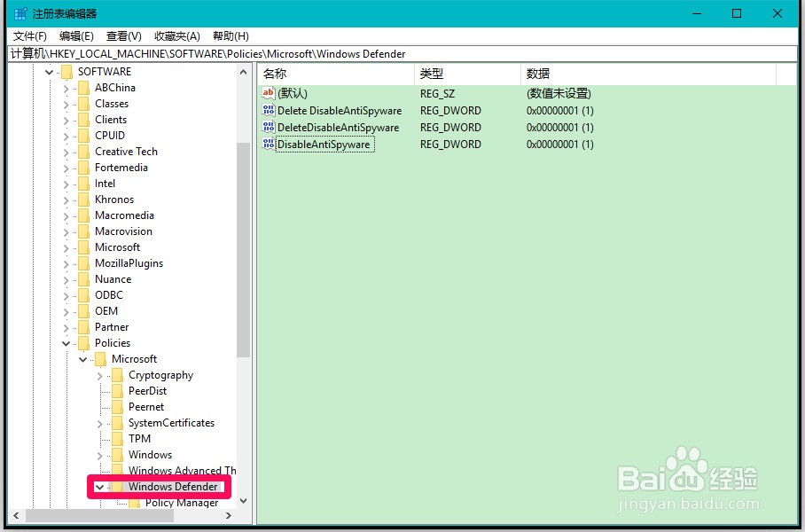Select the Windows Advanced Th key

(183, 471)
